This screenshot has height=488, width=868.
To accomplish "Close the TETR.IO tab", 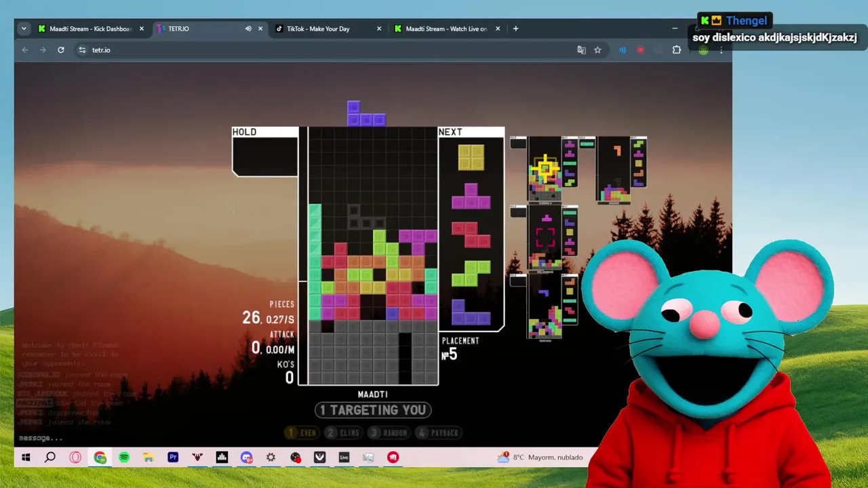I will [260, 28].
